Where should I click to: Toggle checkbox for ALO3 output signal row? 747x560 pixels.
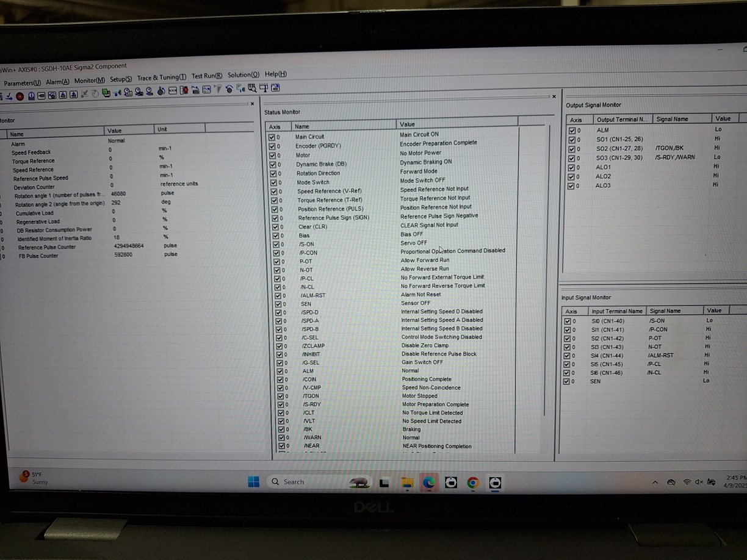572,185
